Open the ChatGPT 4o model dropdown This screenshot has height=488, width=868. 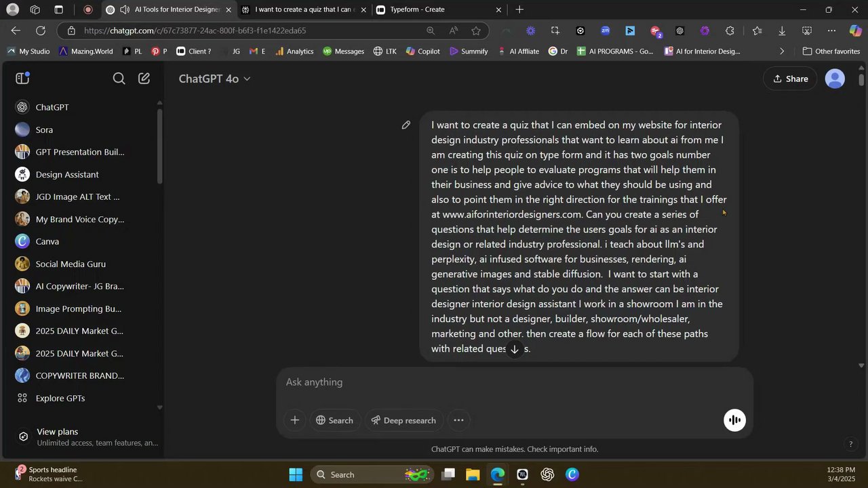pos(214,79)
